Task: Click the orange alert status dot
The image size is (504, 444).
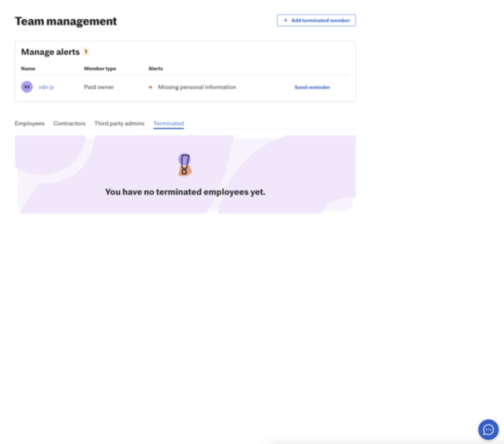Action: tap(151, 87)
